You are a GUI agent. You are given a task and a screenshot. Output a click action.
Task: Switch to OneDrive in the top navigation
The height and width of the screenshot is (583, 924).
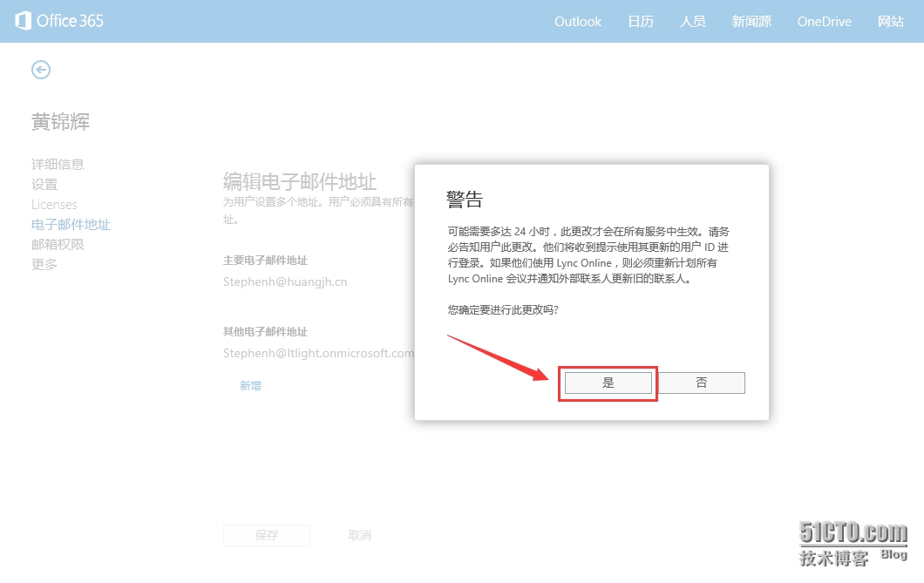[x=824, y=22]
